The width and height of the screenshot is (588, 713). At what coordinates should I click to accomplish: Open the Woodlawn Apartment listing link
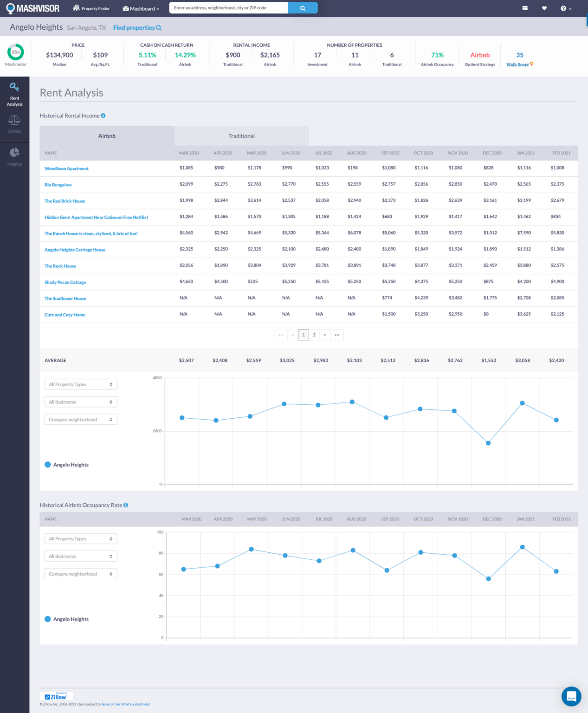(x=66, y=169)
